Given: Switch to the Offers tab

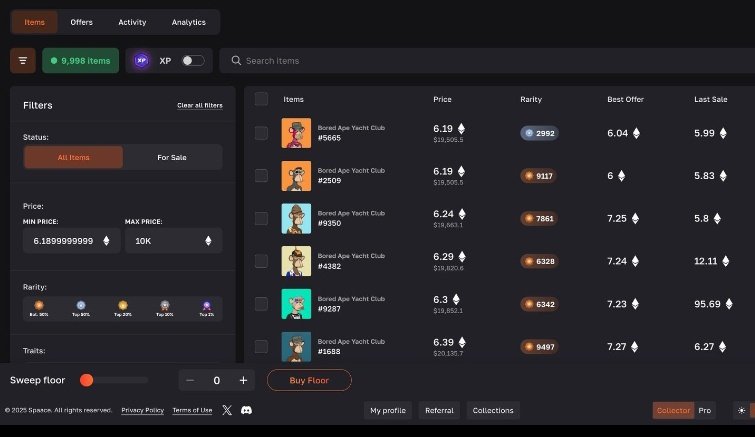Looking at the screenshot, I should pos(81,22).
